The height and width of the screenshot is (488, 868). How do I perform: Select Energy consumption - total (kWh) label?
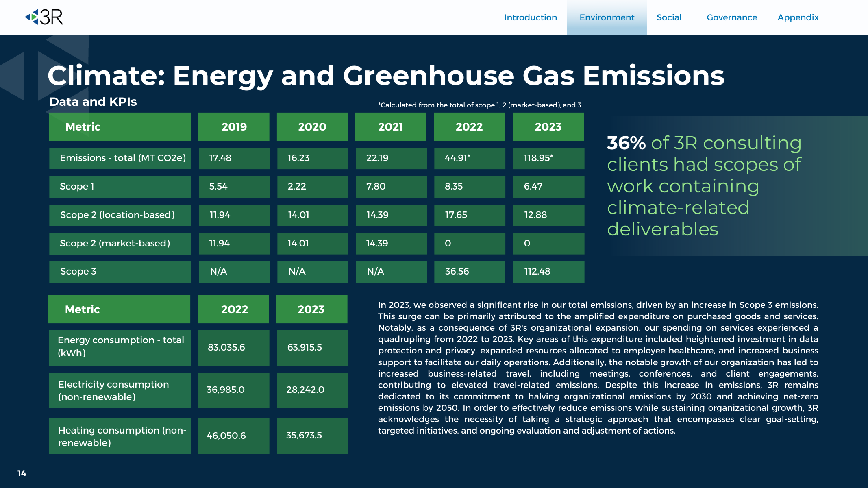point(120,348)
